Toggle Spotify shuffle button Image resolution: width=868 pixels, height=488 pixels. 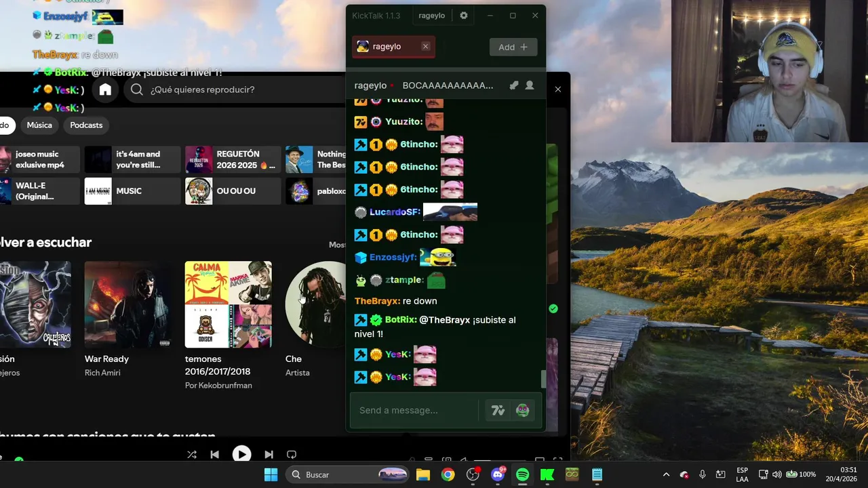pos(192,455)
